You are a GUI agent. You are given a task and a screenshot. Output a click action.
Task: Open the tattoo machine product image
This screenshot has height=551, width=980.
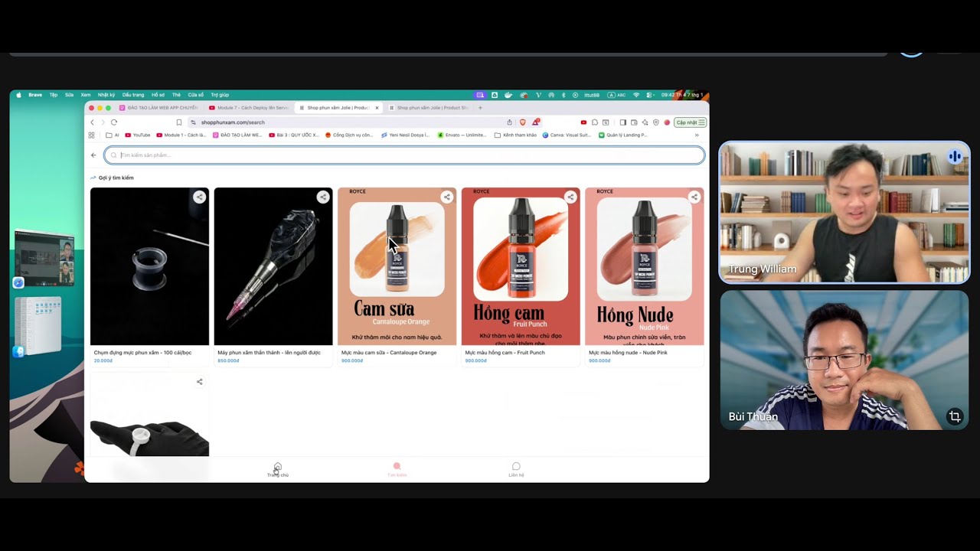coord(273,266)
